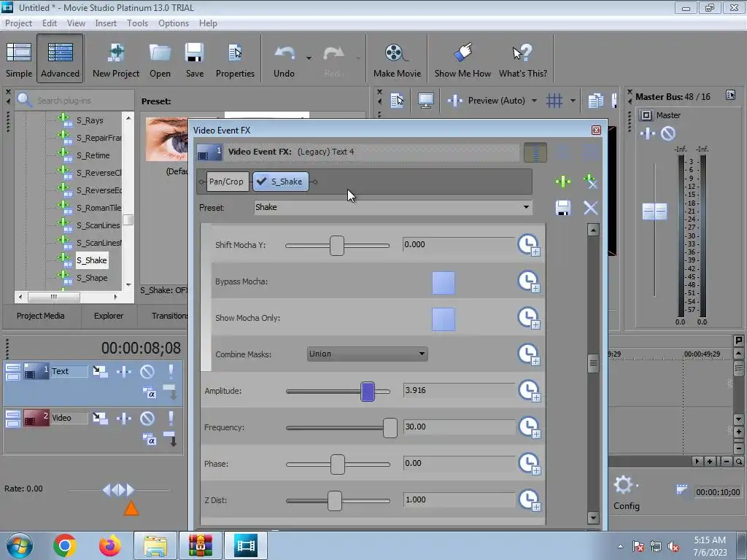Viewport: 747px width, 560px height.
Task: Undo the last action
Action: point(284,60)
